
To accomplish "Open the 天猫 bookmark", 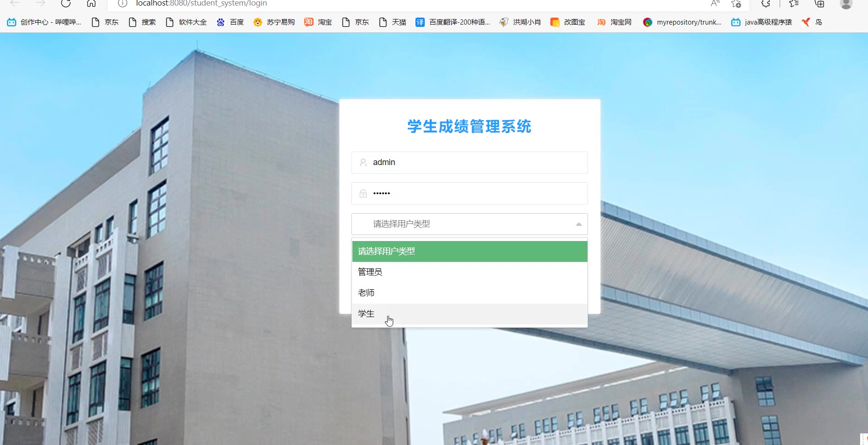I will [x=393, y=22].
